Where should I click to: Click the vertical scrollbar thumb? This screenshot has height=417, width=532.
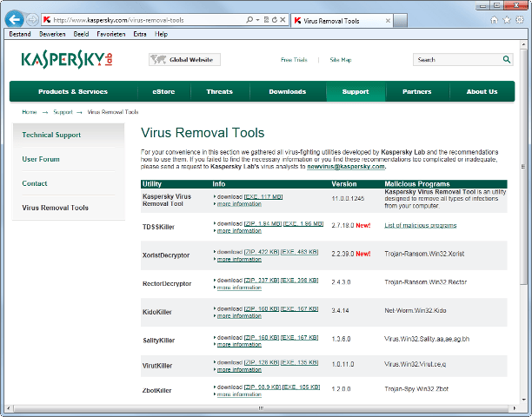pos(523,167)
